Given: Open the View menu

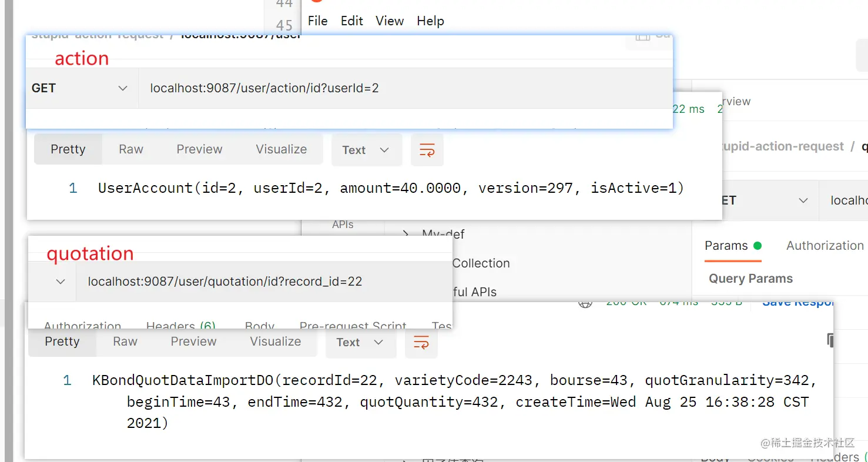Looking at the screenshot, I should (x=390, y=21).
